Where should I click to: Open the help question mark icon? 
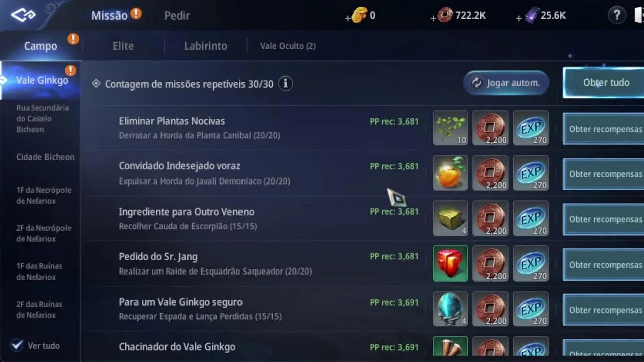point(617,16)
